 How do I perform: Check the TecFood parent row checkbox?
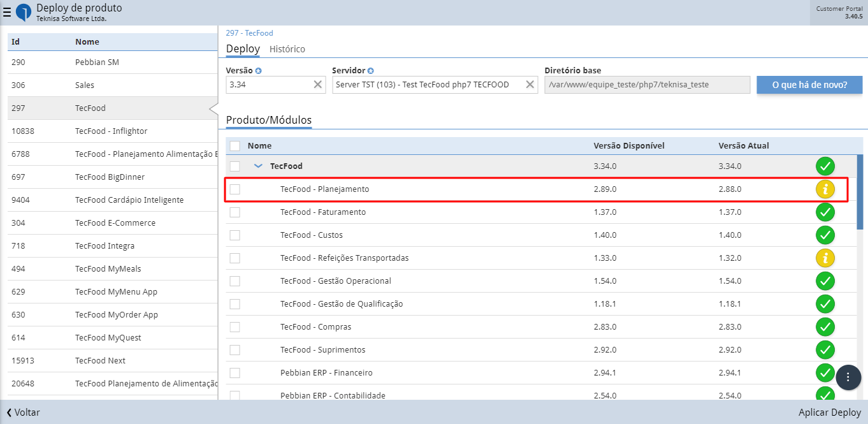(235, 166)
